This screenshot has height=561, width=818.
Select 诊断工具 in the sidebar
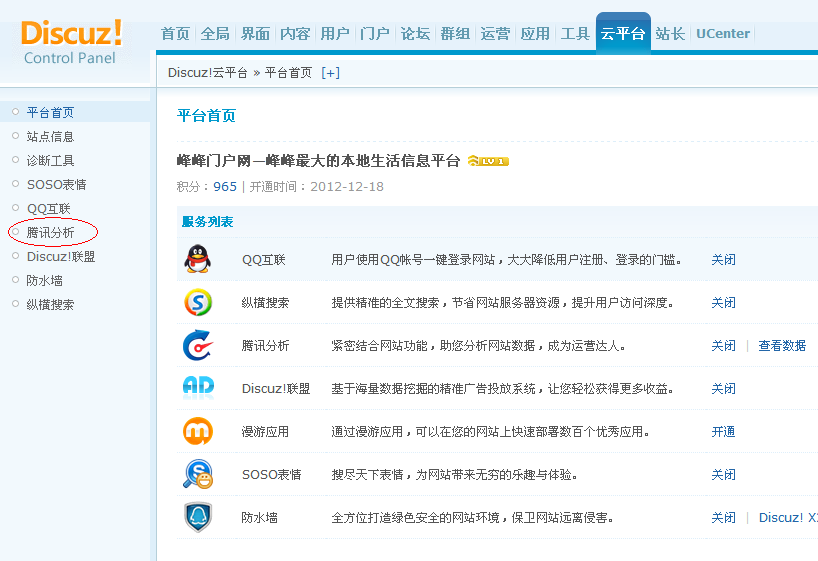coord(51,160)
